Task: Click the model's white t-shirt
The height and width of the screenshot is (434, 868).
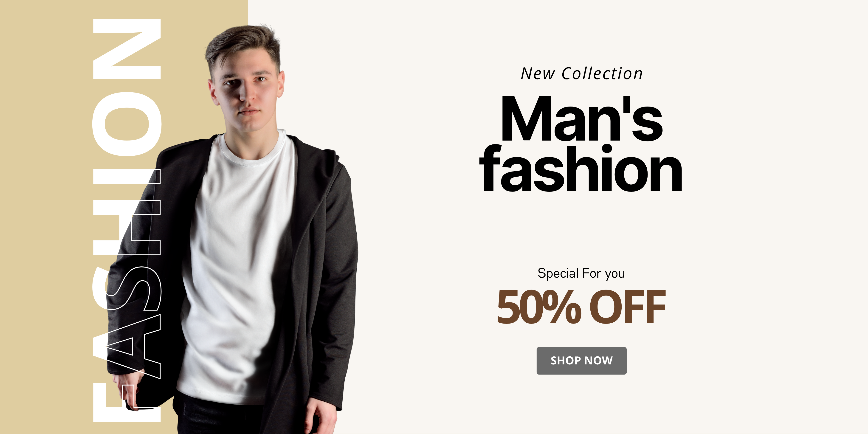Action: [236, 270]
